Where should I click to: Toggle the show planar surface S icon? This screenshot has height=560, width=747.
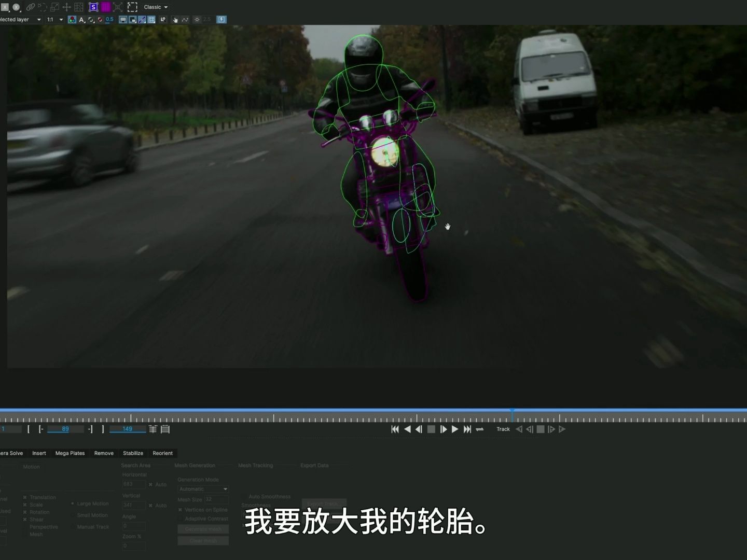(x=93, y=7)
